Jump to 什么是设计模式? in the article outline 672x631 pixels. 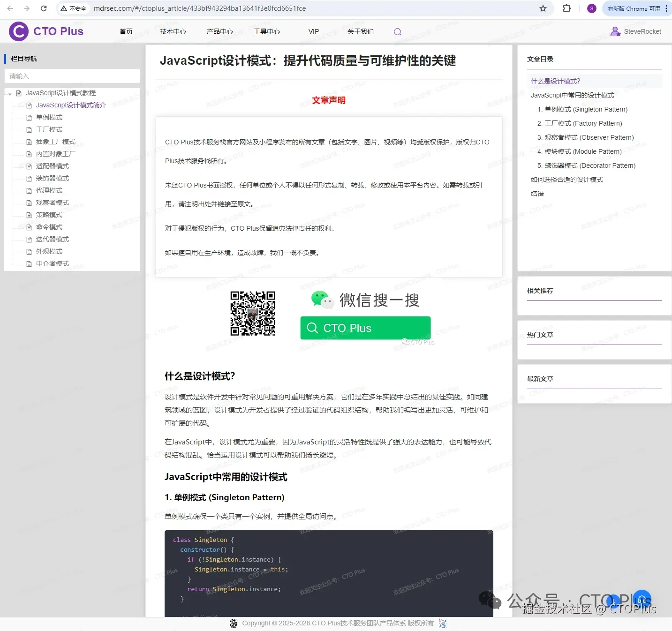(x=555, y=81)
